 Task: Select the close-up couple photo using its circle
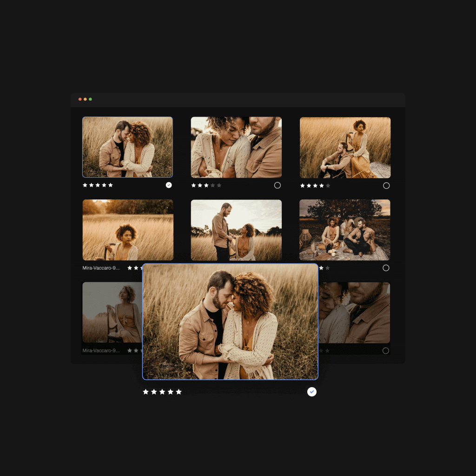pyautogui.click(x=278, y=185)
